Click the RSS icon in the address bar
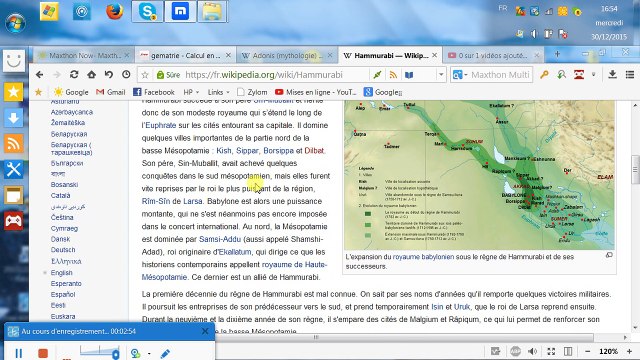 pos(393,75)
